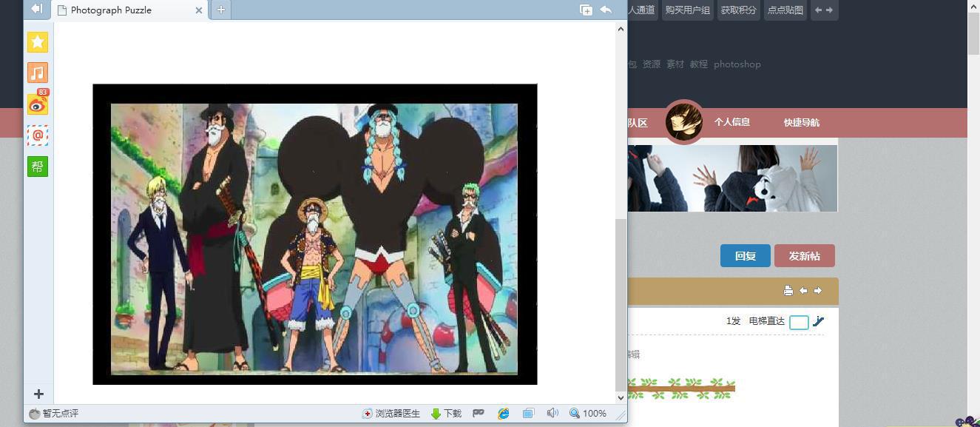Viewport: 980px width, 427px height.
Task: Click the blue 回复 reply button
Action: pos(745,256)
